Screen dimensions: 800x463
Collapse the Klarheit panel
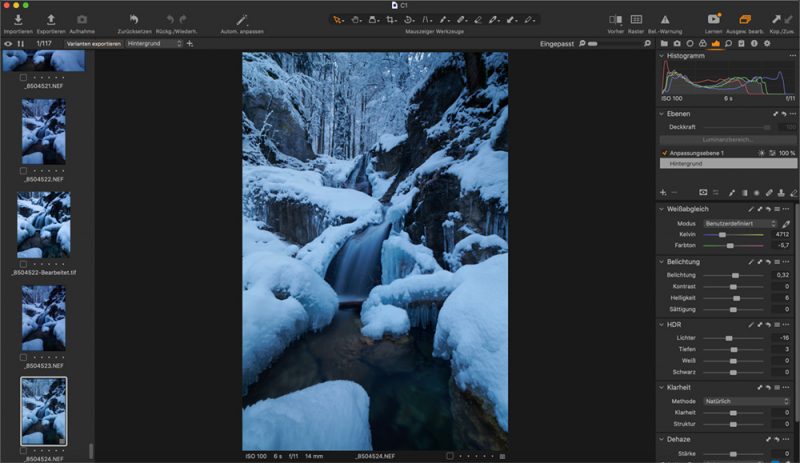pyautogui.click(x=662, y=387)
